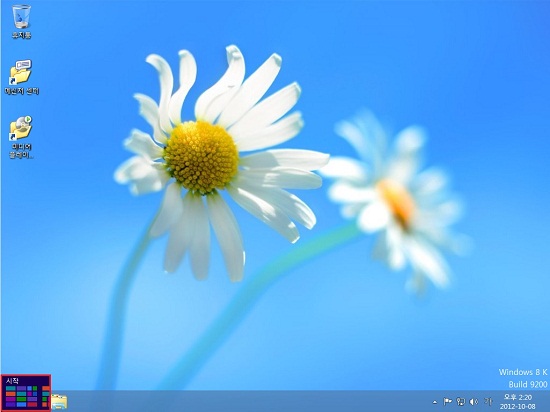Click the 미디어 플레이어 shortcut text label
The width and height of the screenshot is (550, 412).
click(x=22, y=150)
